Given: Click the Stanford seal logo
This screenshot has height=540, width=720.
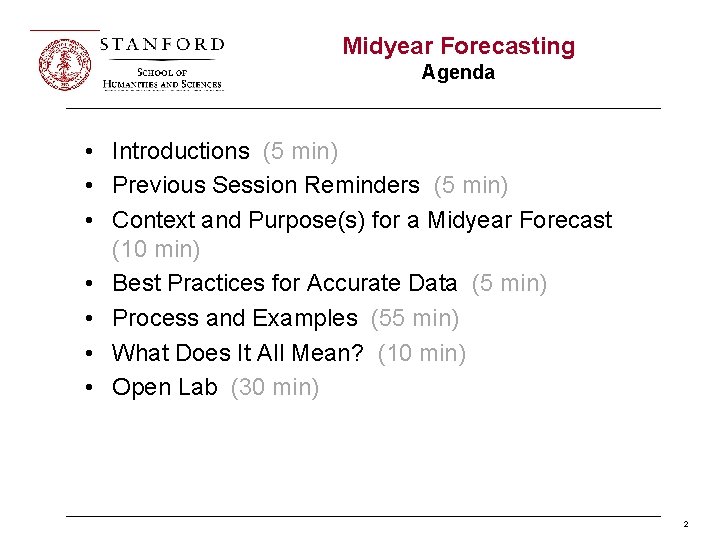Looking at the screenshot, I should 65,64.
